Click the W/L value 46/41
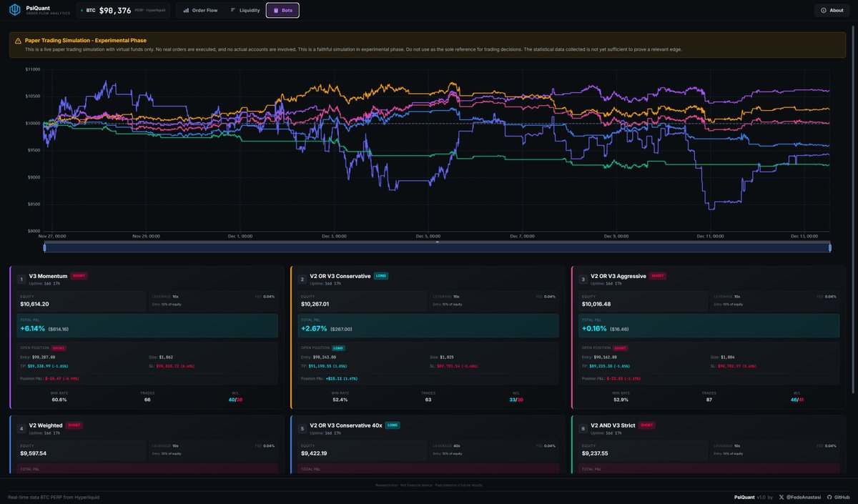This screenshot has width=858, height=504. pos(797,400)
